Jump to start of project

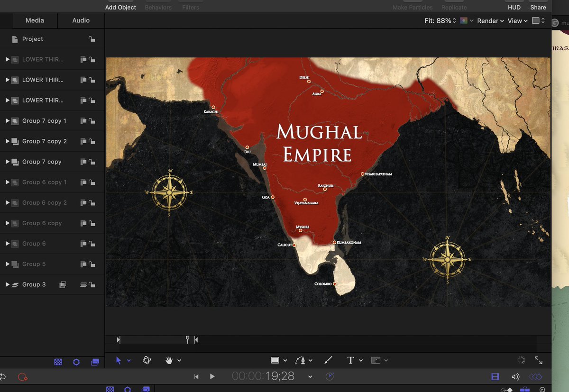point(196,377)
